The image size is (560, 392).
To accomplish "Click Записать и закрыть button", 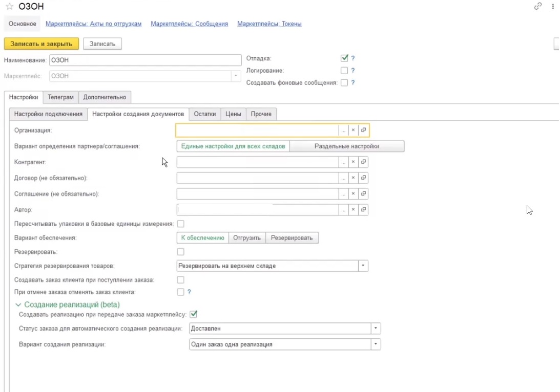I will click(42, 44).
